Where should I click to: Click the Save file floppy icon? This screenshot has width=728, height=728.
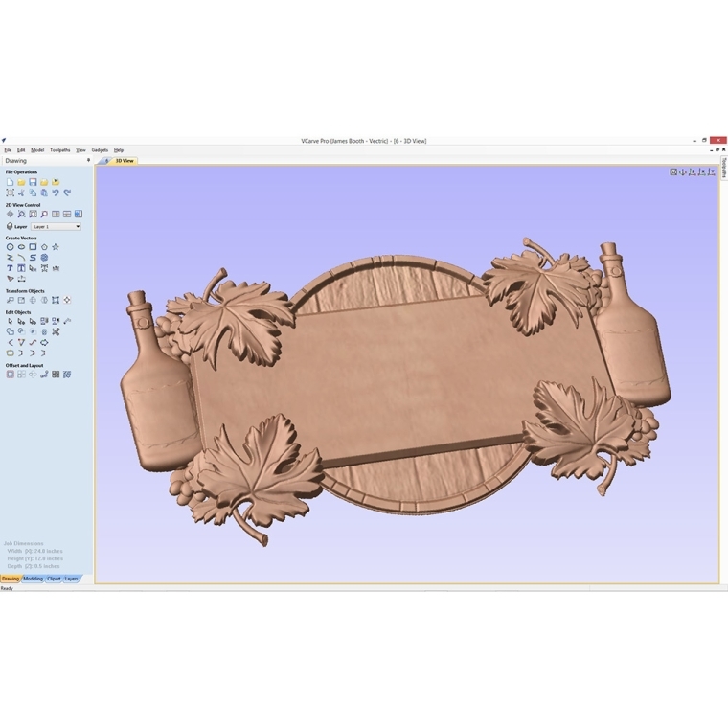33,182
